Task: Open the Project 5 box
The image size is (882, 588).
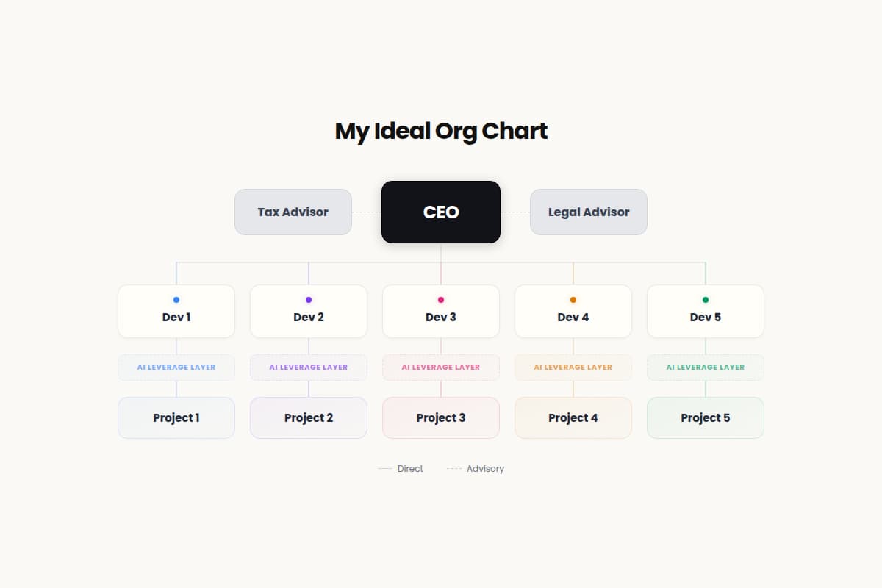Action: [706, 417]
